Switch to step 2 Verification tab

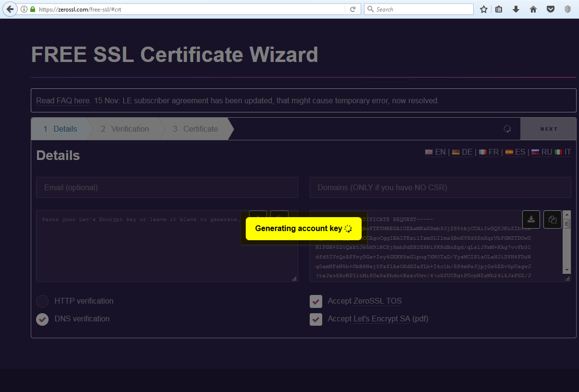tap(125, 129)
